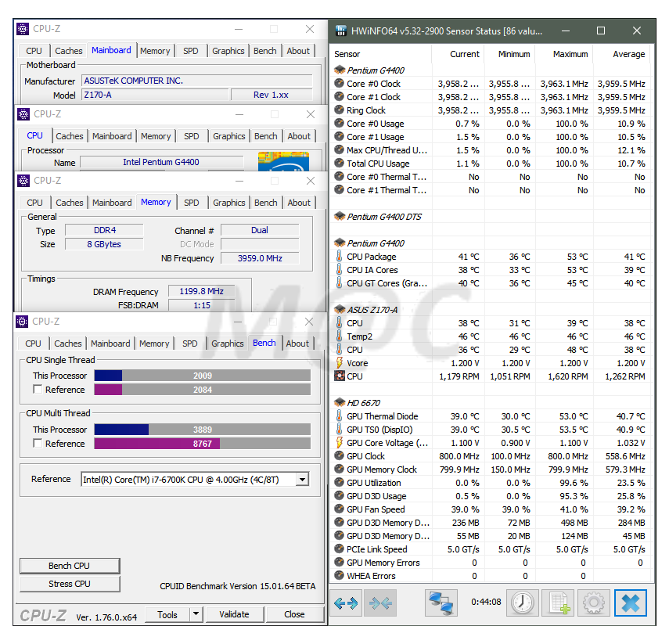Screen dimensions: 669x644
Task: Select the GPU Memory Clock row
Action: 491,469
